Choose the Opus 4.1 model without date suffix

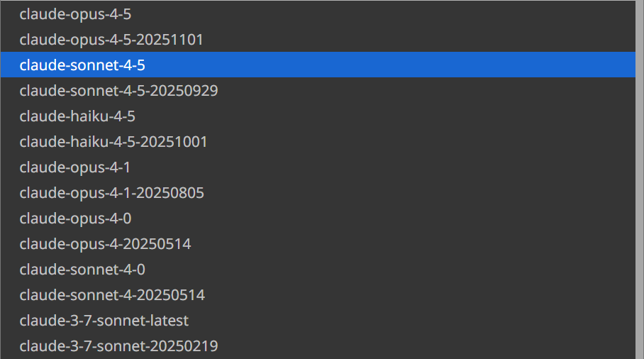(x=74, y=167)
